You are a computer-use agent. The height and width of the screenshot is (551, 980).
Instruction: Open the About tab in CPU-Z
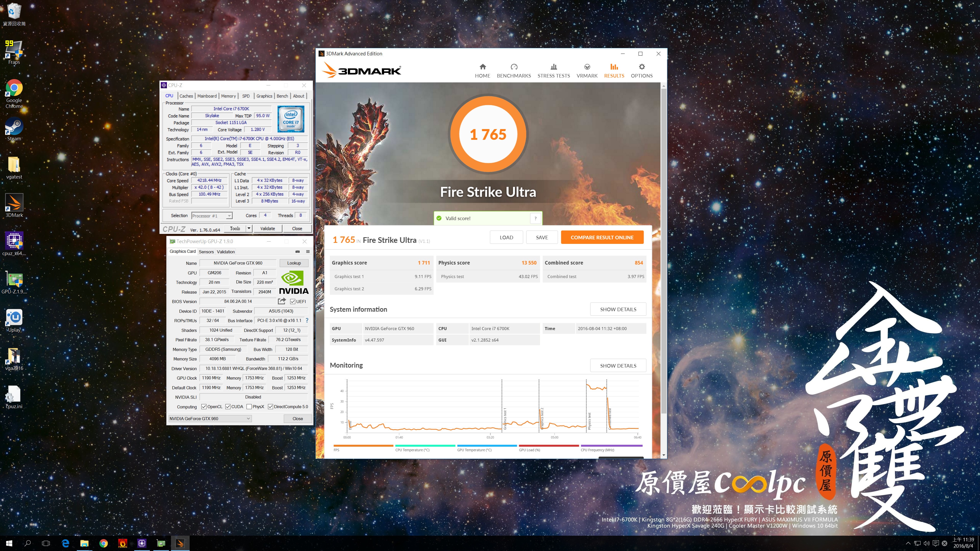click(298, 96)
